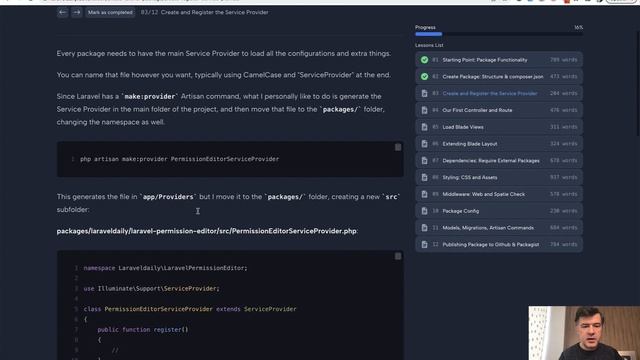Open lesson Extending Blade Layout
Screen dimensions: 640x360
[499, 144]
